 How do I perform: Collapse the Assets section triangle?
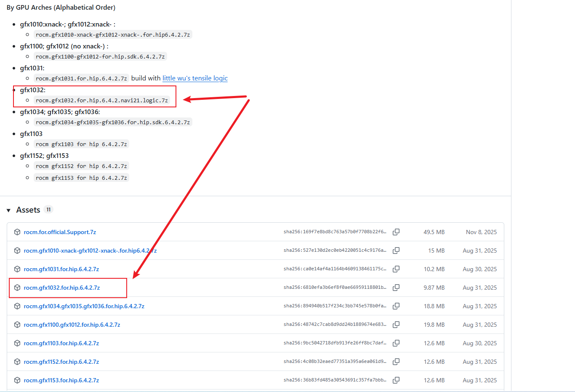[x=8, y=210]
